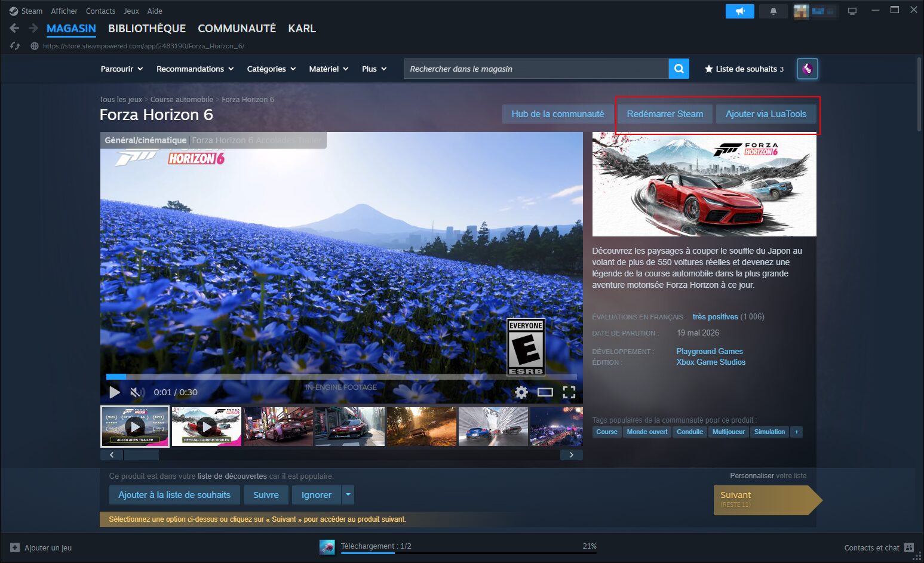Click the globe icon beside the URL
Image resolution: width=924 pixels, height=563 pixels.
[35, 46]
